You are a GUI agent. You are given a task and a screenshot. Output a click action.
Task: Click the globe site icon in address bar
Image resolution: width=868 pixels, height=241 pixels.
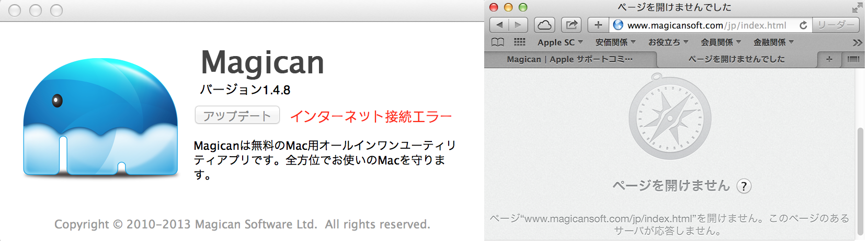pyautogui.click(x=618, y=25)
